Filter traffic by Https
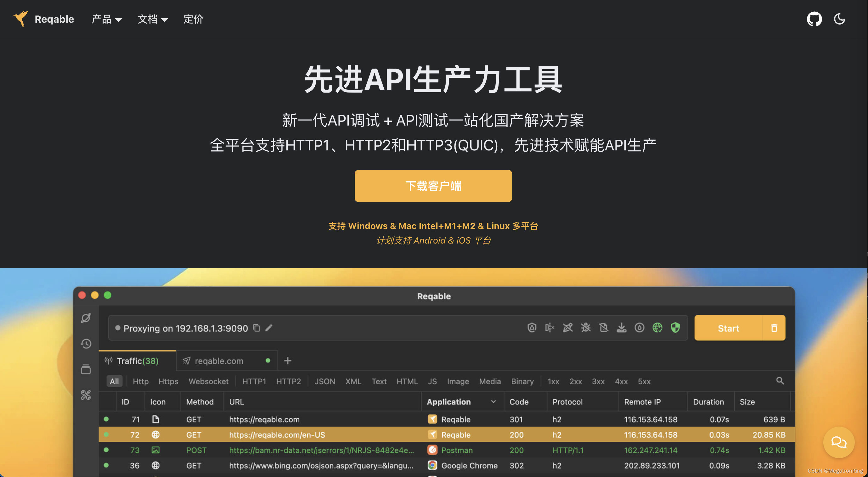This screenshot has width=868, height=477. pos(168,381)
